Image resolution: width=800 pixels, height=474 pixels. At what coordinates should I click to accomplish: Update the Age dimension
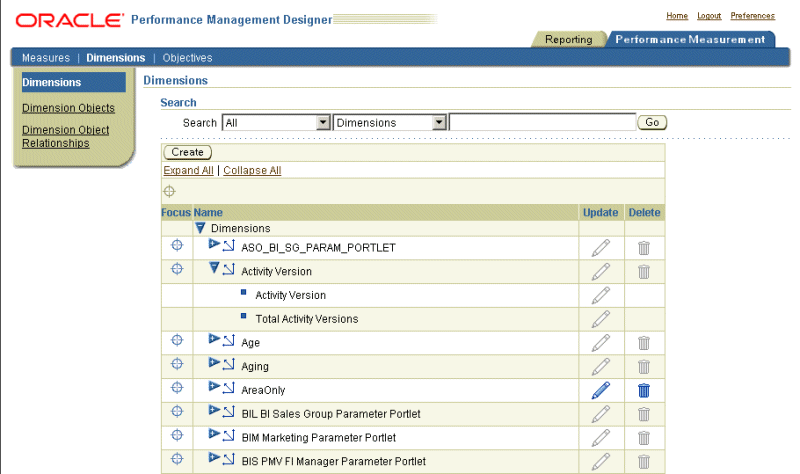pyautogui.click(x=601, y=343)
